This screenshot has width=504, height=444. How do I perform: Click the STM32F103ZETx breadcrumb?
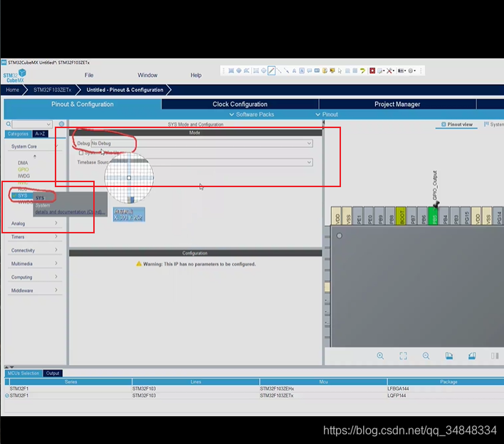(53, 90)
